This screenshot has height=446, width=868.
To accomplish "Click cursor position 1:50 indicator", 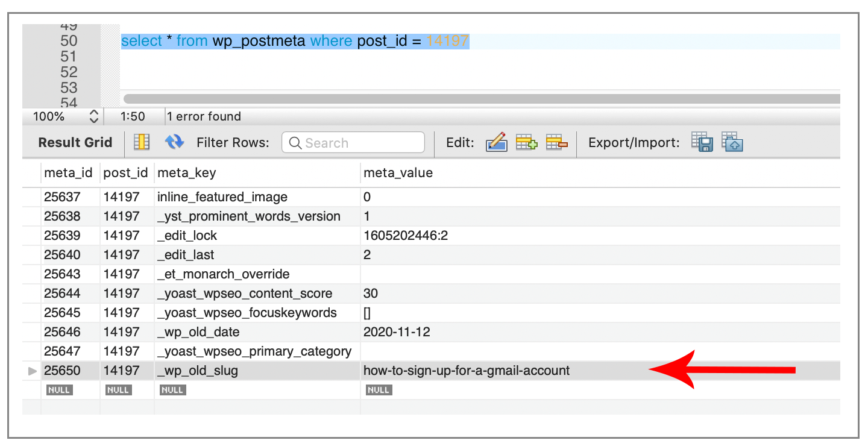I will [133, 116].
